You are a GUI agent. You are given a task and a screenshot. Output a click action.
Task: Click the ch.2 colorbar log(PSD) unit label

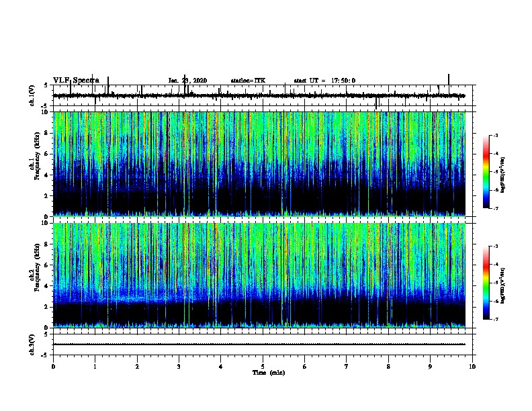click(503, 285)
